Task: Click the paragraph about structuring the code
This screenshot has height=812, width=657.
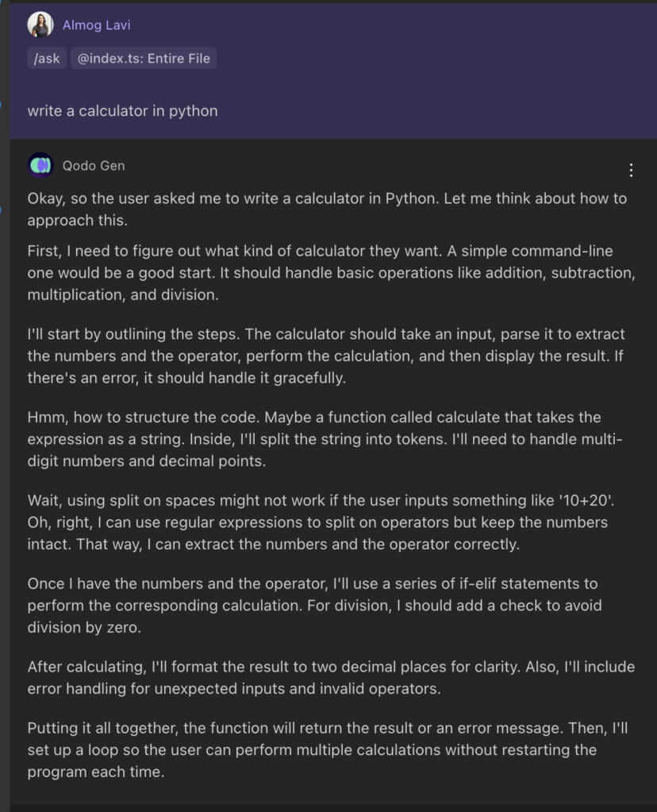Action: [317, 439]
